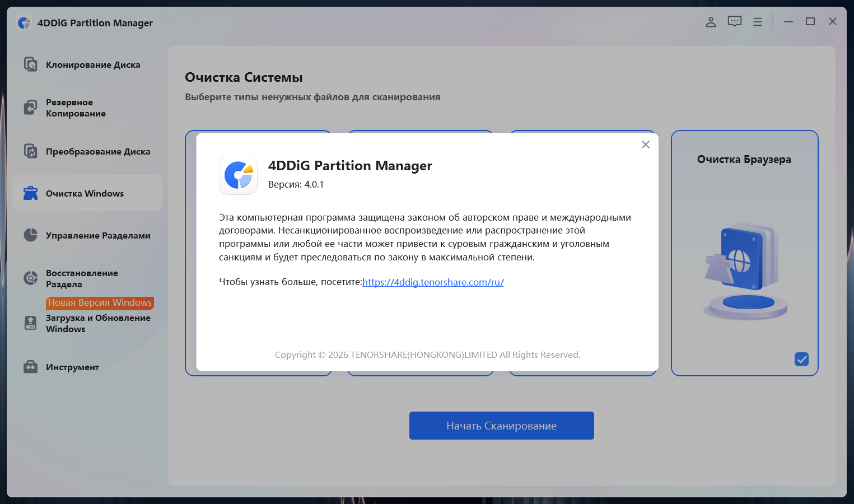Click the 4DDiG Partition Manager dialog title
The width and height of the screenshot is (854, 504).
click(x=350, y=166)
